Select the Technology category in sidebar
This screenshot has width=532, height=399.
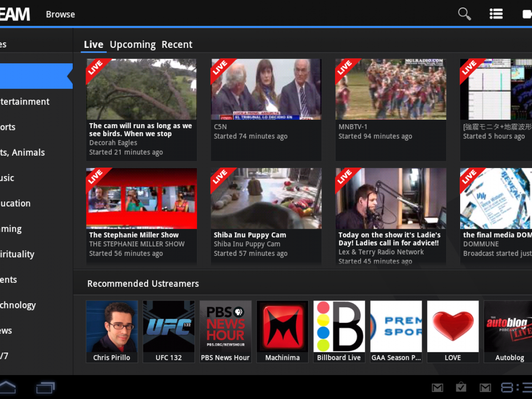tap(18, 305)
